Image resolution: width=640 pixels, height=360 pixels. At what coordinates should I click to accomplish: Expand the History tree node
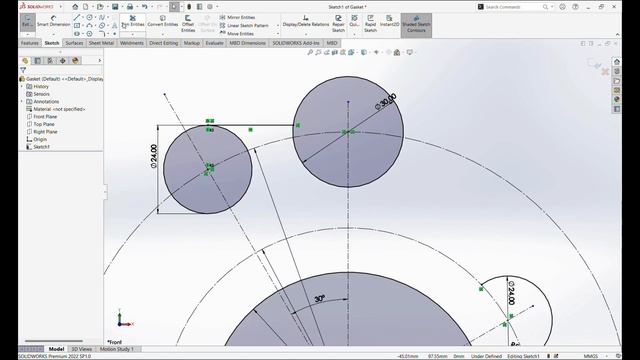[22, 87]
